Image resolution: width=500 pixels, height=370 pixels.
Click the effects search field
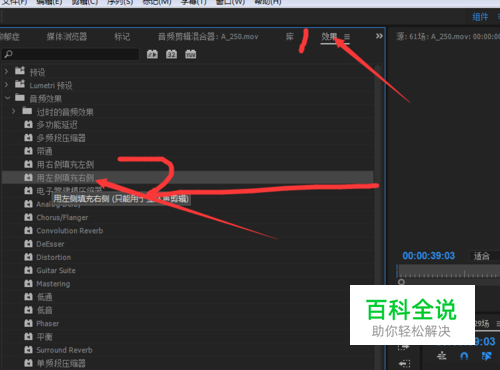pyautogui.click(x=70, y=54)
